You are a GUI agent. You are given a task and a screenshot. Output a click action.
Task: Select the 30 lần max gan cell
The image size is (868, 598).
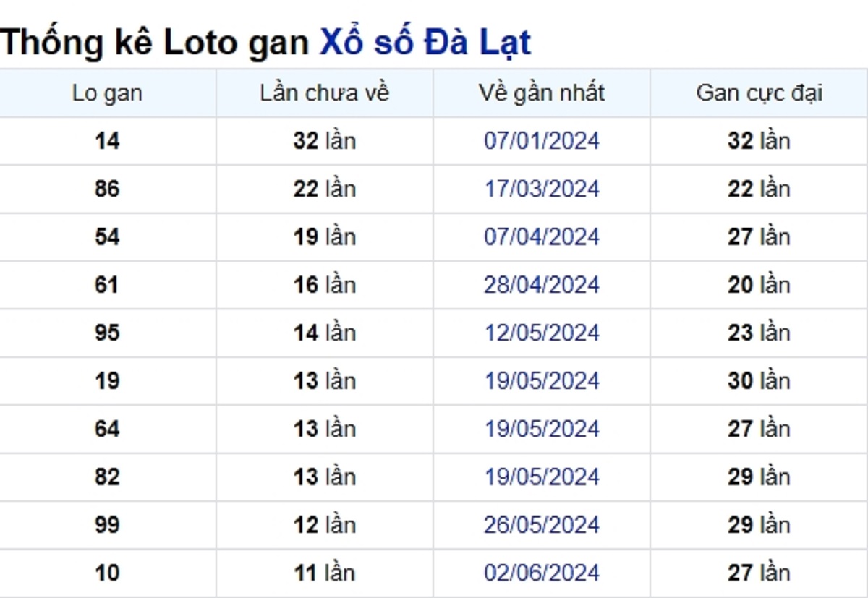click(x=759, y=381)
